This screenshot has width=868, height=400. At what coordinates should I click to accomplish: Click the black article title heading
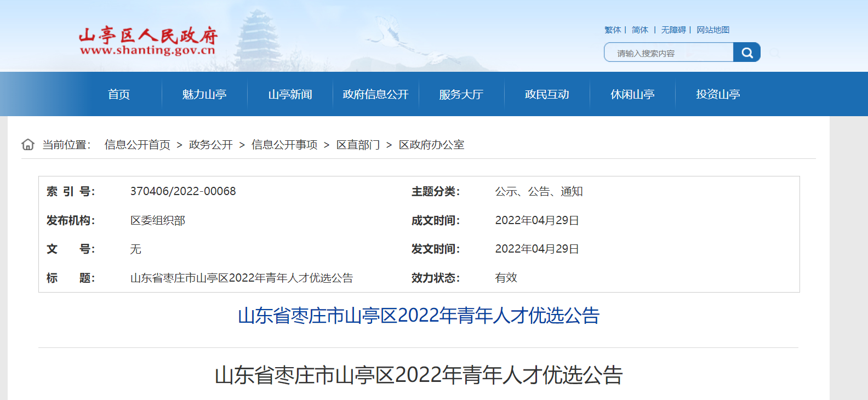pos(419,375)
